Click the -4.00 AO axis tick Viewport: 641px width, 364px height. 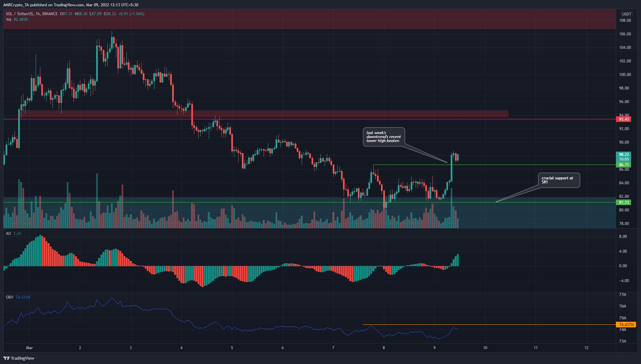coord(623,281)
